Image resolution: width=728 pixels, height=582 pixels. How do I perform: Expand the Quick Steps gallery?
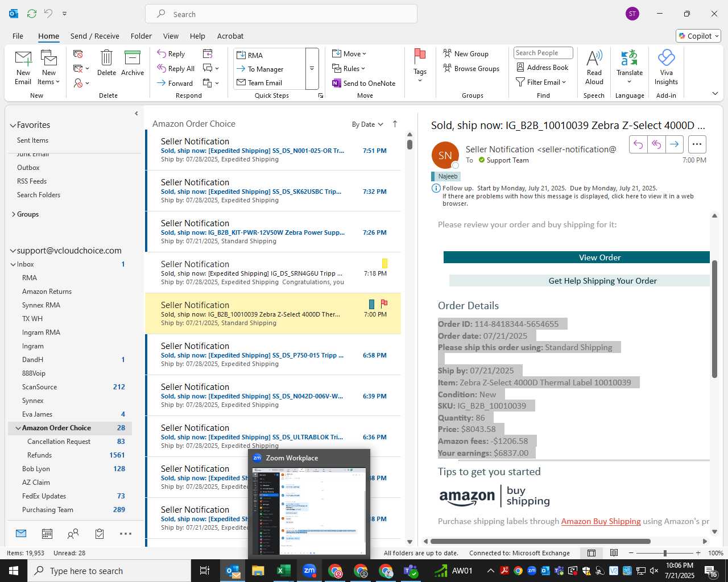(x=312, y=69)
